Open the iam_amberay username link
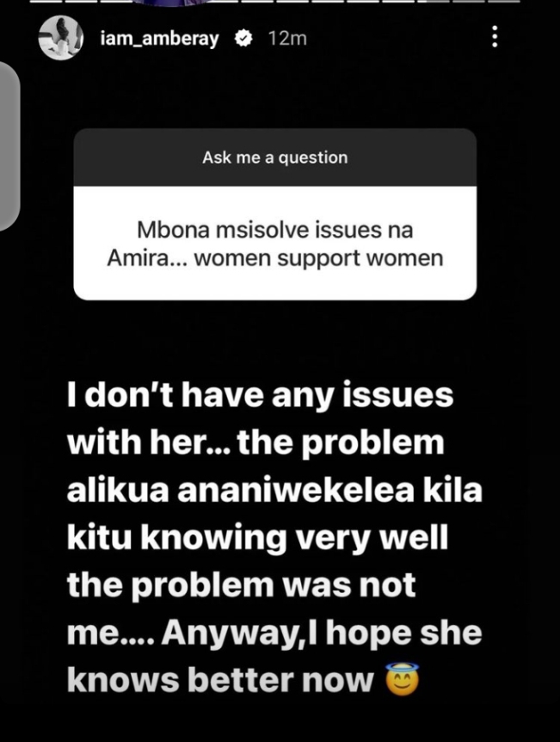This screenshot has height=742, width=560. pyautogui.click(x=160, y=39)
